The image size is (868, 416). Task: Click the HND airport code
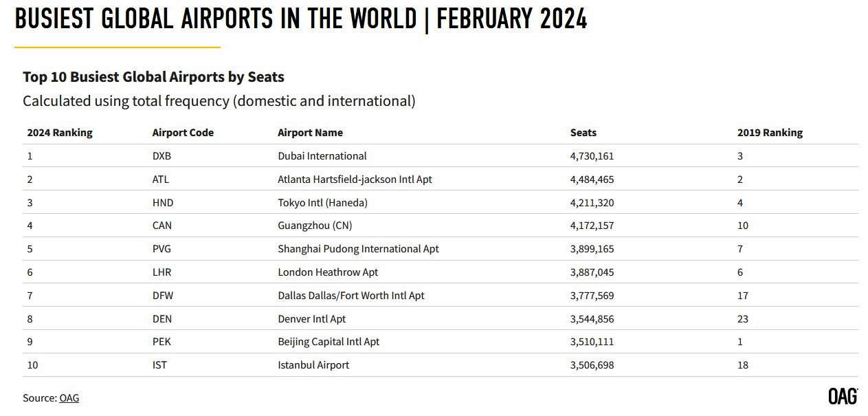(x=163, y=203)
